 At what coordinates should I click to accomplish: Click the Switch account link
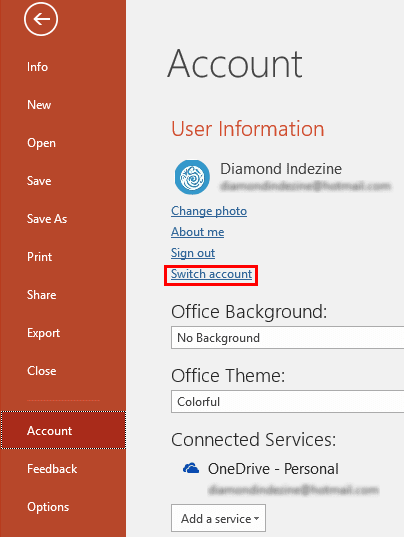click(212, 274)
